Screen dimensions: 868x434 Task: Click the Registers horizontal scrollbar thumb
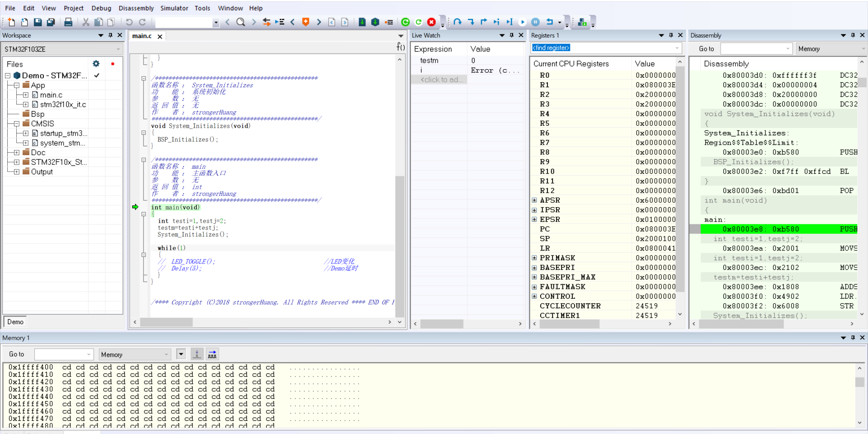(570, 324)
